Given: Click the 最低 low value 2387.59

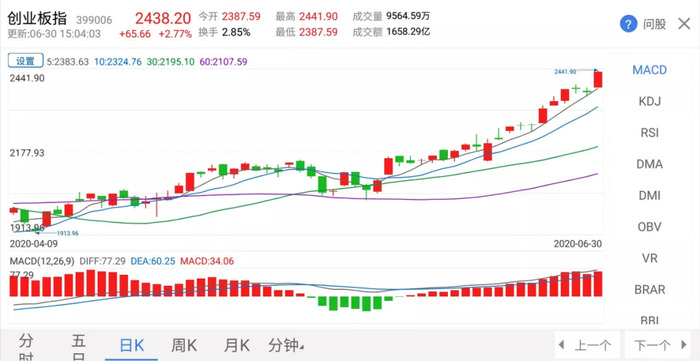Looking at the screenshot, I should point(318,32).
